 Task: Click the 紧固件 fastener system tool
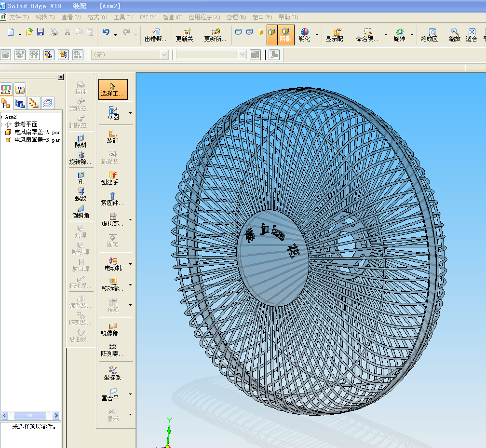click(x=112, y=199)
